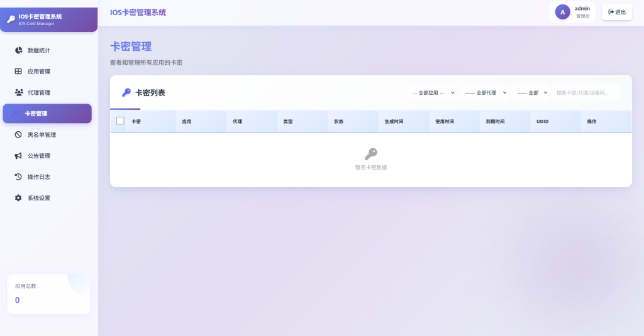Click the pie chart icon for 数据统计
The width and height of the screenshot is (644, 336).
18,50
